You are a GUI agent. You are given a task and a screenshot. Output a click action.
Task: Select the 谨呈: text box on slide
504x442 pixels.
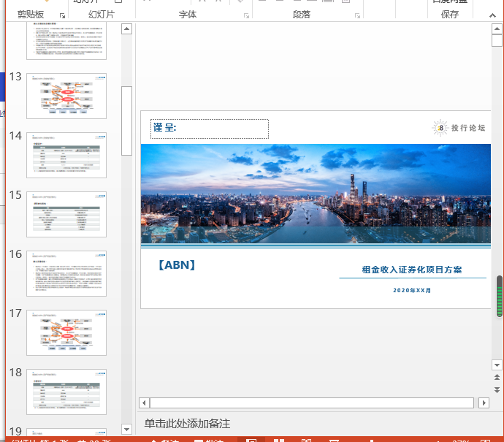pyautogui.click(x=210, y=129)
